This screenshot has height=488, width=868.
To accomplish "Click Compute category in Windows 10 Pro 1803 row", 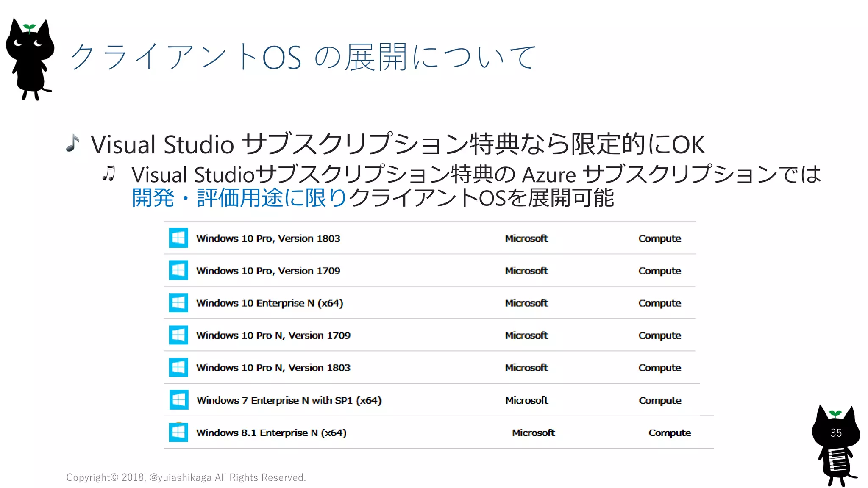I will (x=660, y=239).
